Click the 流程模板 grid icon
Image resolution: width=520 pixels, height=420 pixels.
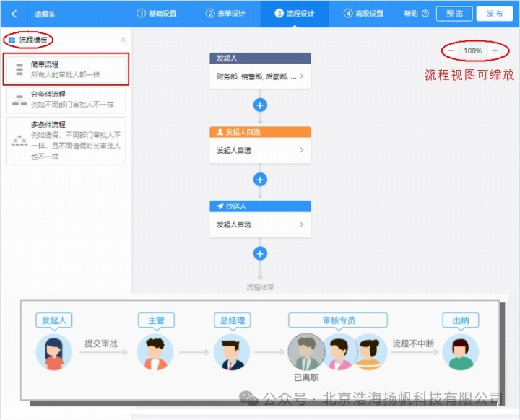[x=12, y=40]
